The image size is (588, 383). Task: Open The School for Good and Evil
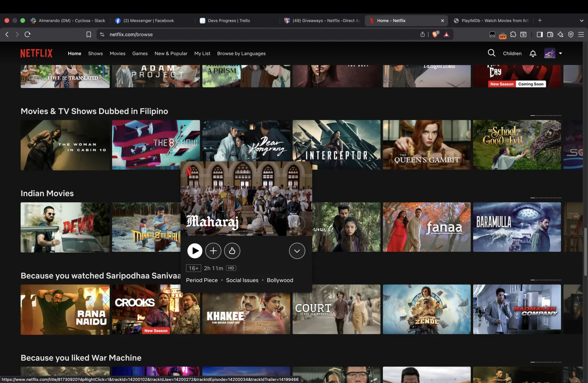[x=517, y=145]
